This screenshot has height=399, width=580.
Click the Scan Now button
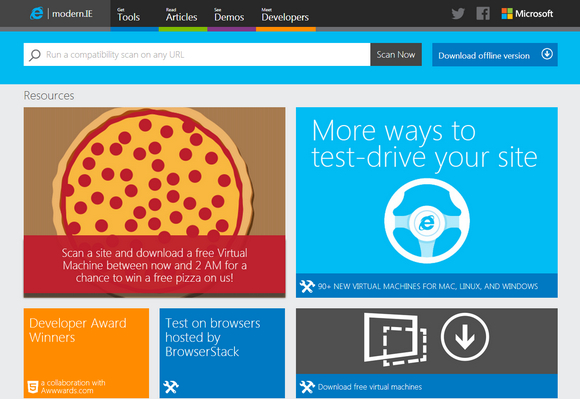tap(396, 55)
